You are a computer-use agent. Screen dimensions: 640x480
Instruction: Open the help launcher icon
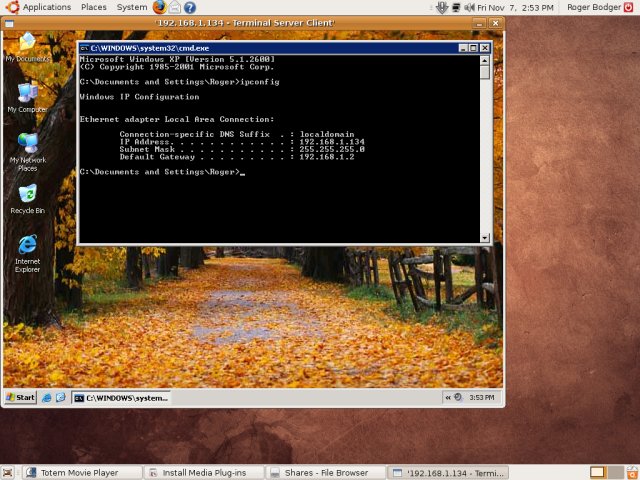(190, 7)
